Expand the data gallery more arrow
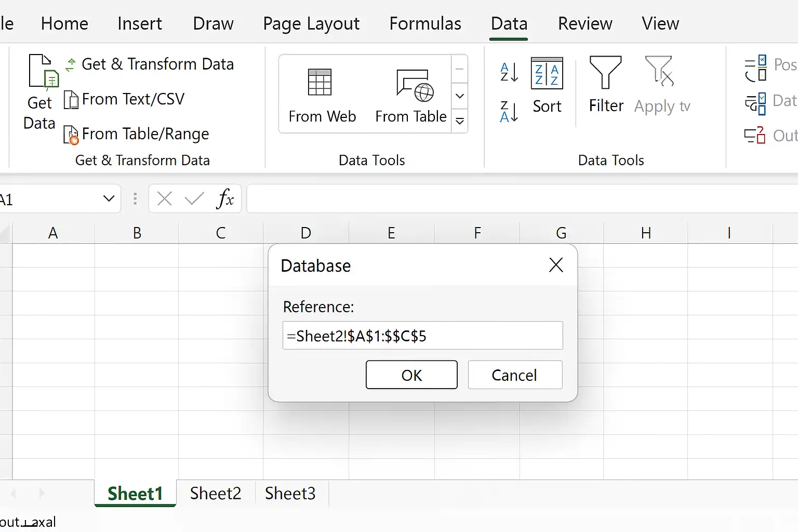The height and width of the screenshot is (532, 798). [460, 121]
